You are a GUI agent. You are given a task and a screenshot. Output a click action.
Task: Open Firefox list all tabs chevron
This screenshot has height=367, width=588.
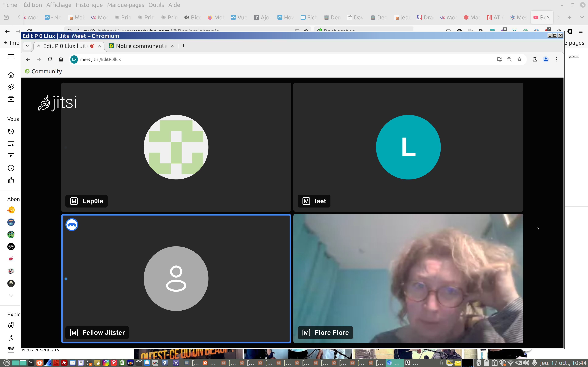pyautogui.click(x=581, y=17)
